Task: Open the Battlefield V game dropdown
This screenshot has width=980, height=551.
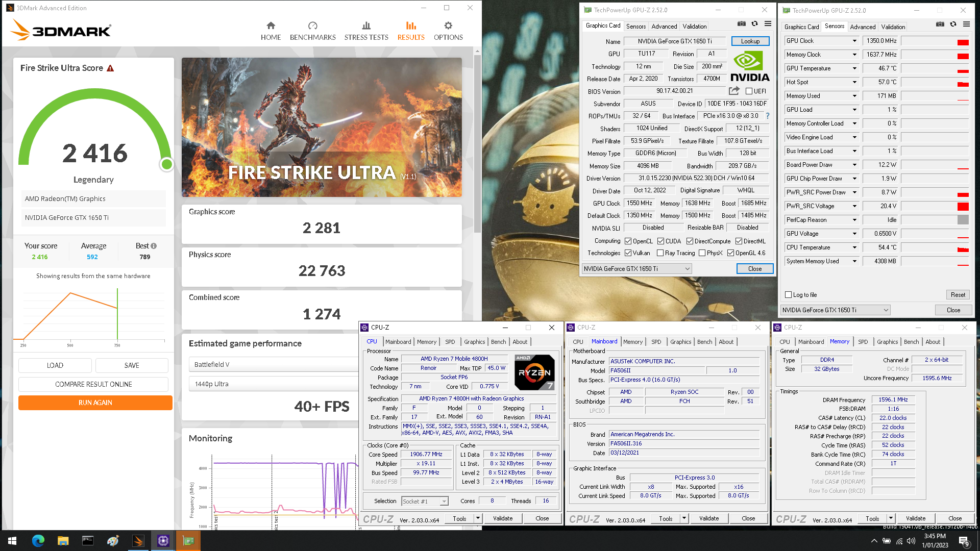Action: tap(274, 364)
